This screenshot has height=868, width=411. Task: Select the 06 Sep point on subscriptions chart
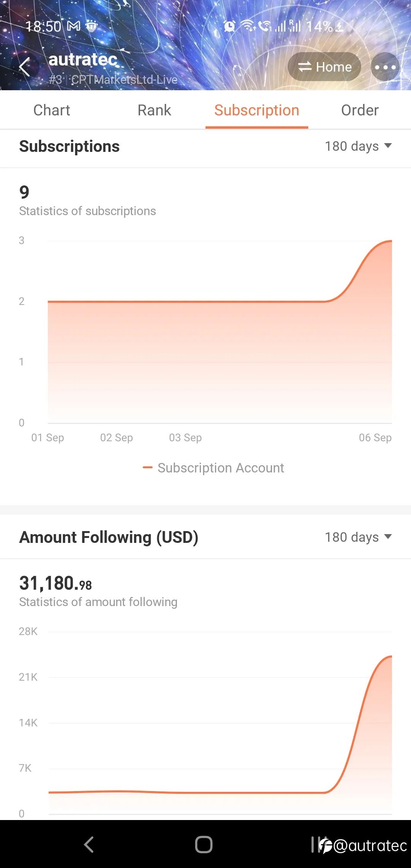[x=391, y=241]
